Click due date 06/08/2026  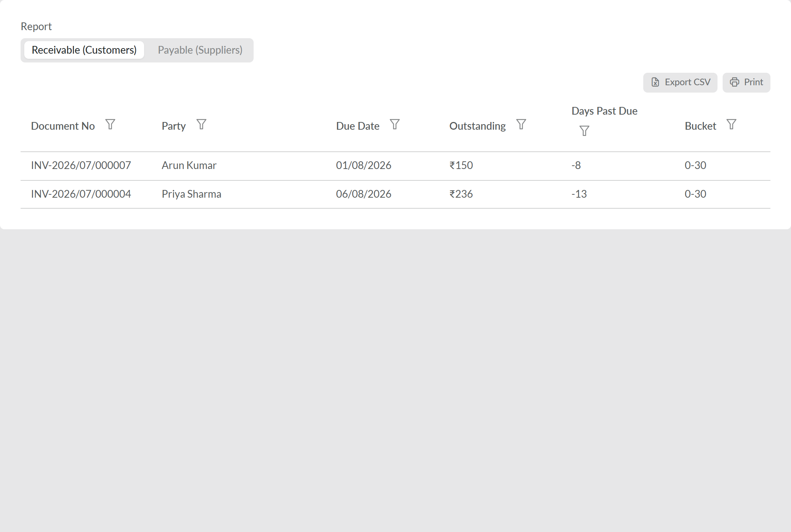tap(364, 194)
